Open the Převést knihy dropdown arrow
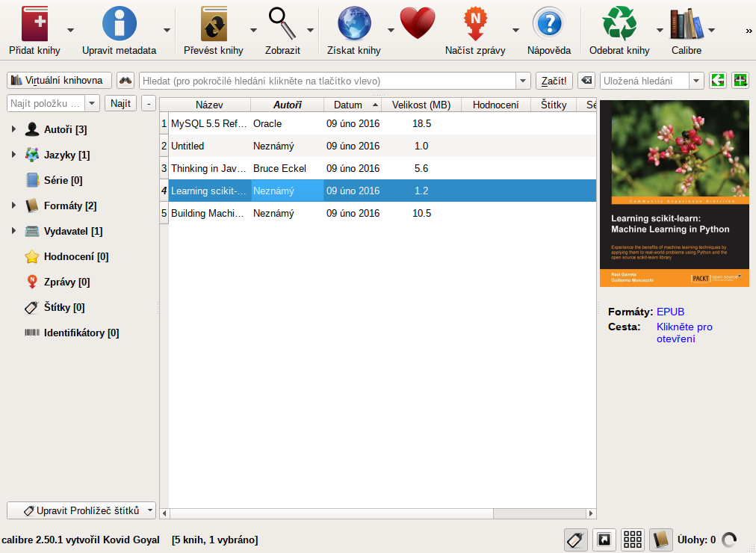Viewport: 756px width, 553px height. (253, 30)
